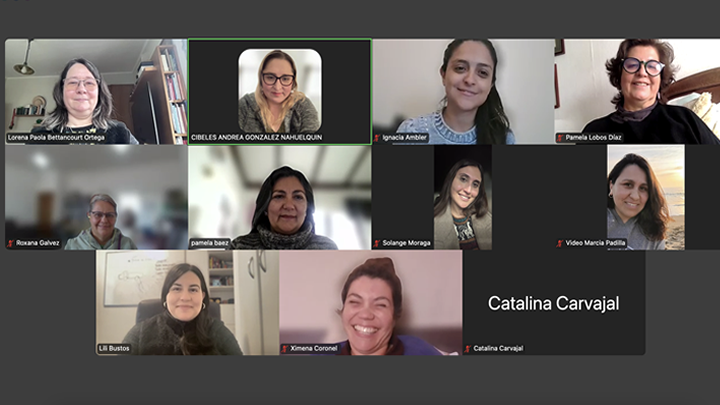This screenshot has height=405, width=720.
Task: Select Ignacia Ambler's video tile
Action: (x=463, y=91)
